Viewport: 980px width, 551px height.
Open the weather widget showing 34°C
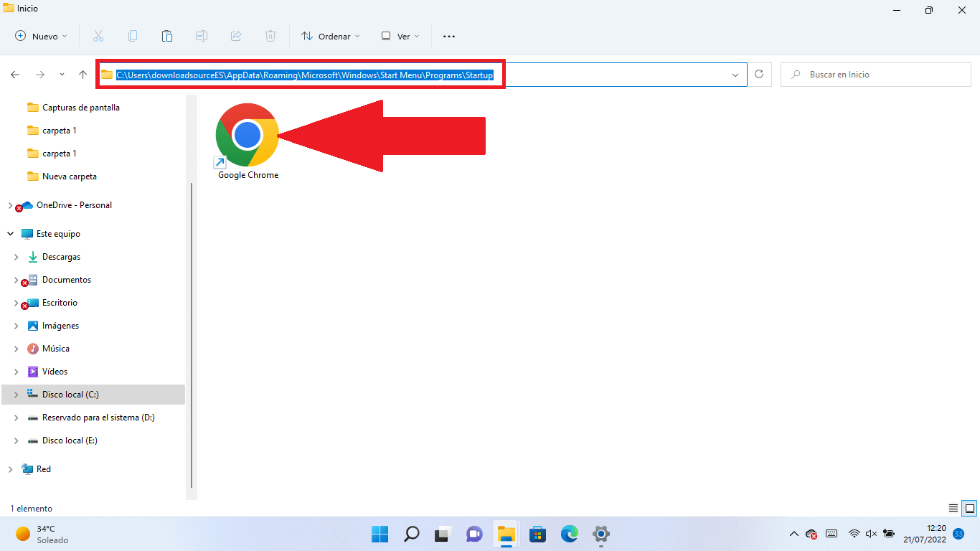point(43,534)
